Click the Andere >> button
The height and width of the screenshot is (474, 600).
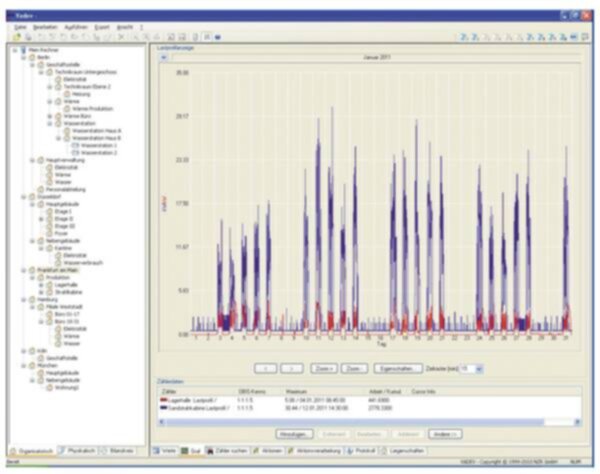point(445,434)
